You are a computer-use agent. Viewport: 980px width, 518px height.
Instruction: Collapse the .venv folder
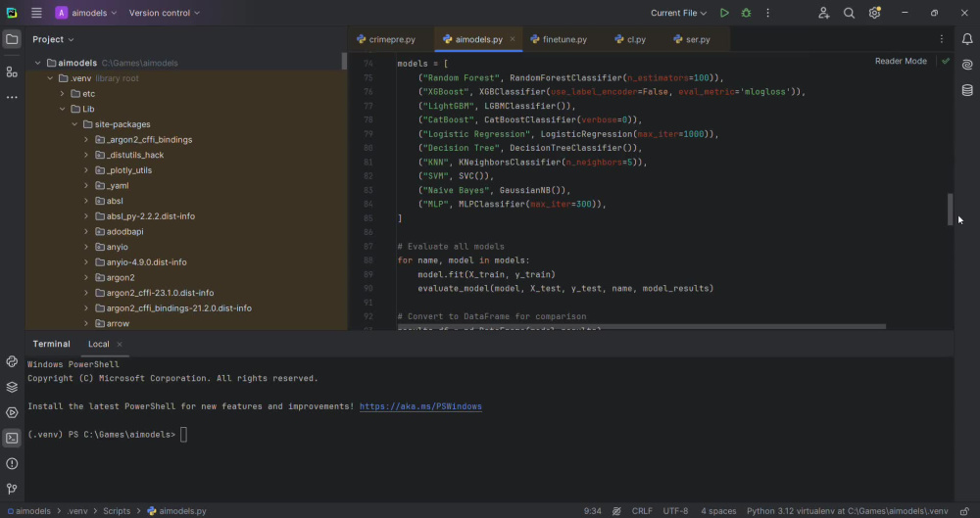point(50,78)
